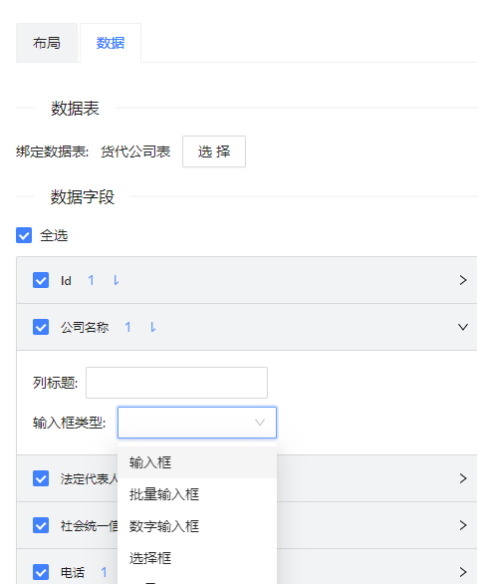This screenshot has height=585, width=478.
Task: Click the number 1 beside 公司名称
Action: tap(128, 327)
